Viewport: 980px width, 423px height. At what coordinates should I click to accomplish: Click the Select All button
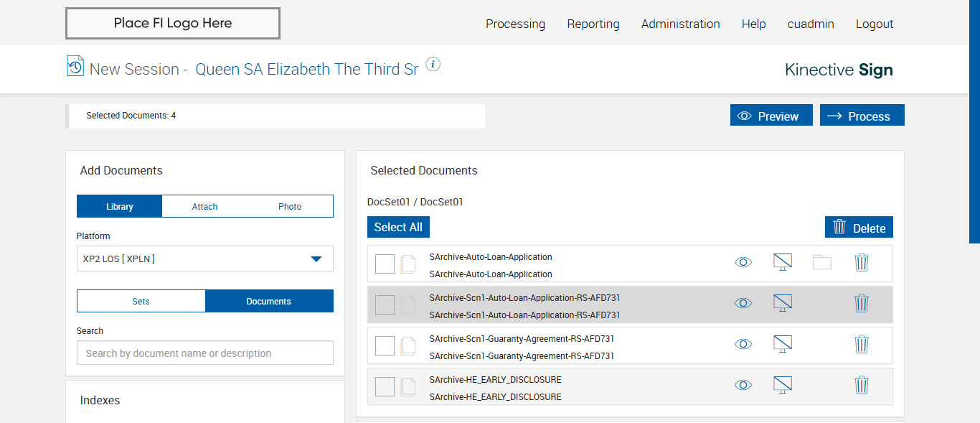coord(398,227)
